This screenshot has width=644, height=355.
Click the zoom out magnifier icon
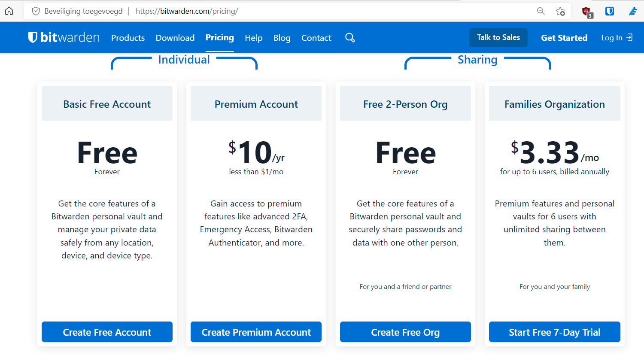[541, 11]
